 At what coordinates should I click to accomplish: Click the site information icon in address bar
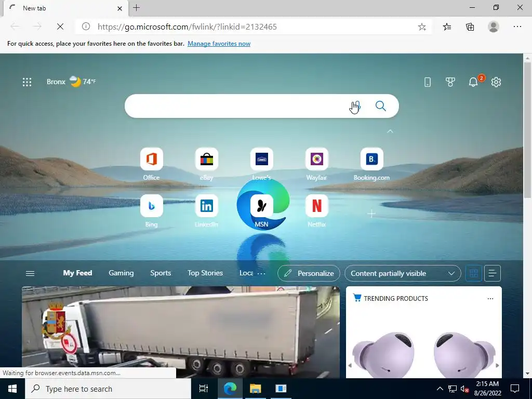[x=86, y=26]
